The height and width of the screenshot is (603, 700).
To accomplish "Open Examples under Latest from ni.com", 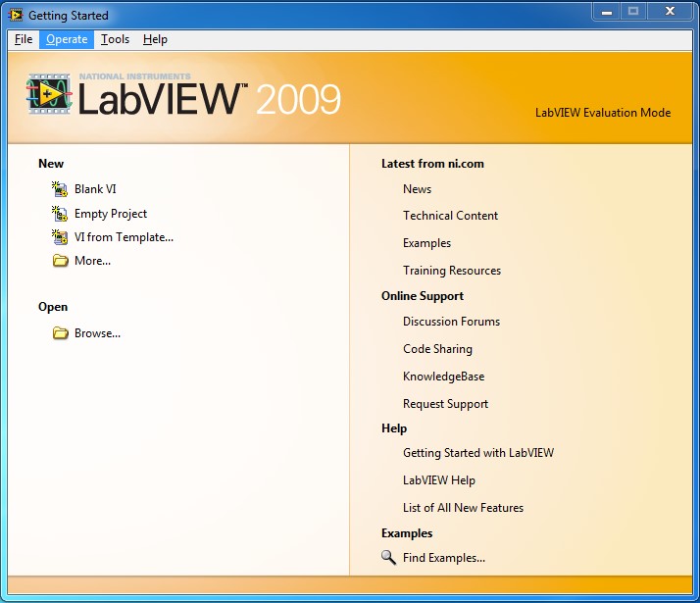I will point(426,243).
